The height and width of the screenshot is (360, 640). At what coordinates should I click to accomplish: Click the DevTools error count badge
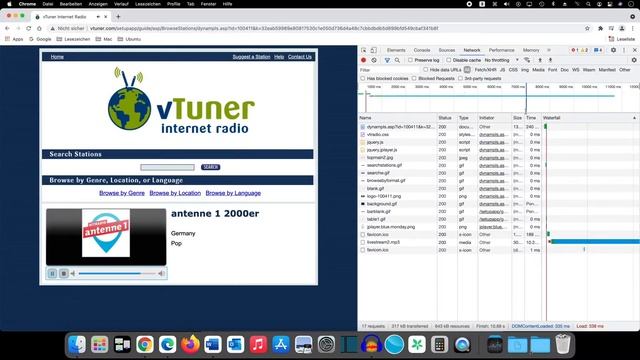click(x=574, y=50)
